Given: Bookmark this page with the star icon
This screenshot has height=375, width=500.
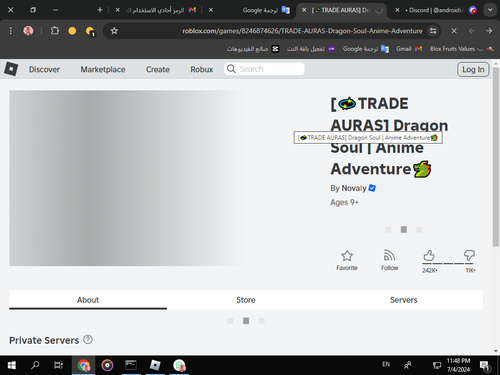Looking at the screenshot, I should coord(114,31).
